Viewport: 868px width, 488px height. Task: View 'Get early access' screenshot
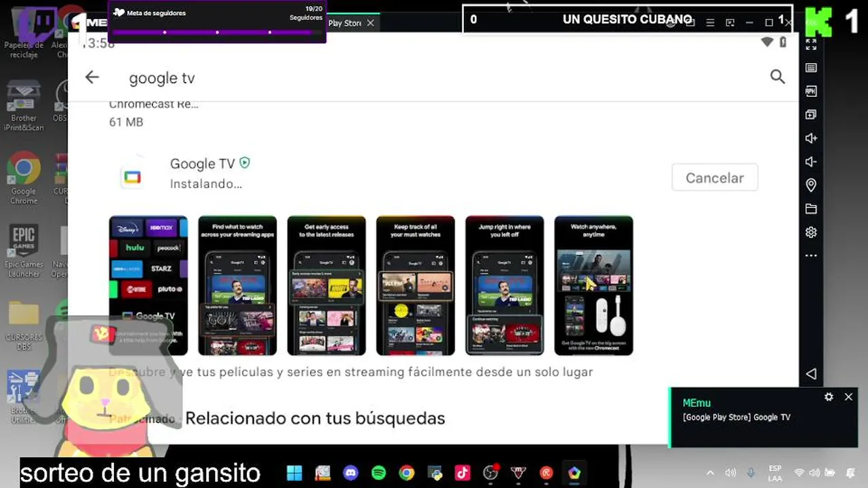tap(326, 285)
